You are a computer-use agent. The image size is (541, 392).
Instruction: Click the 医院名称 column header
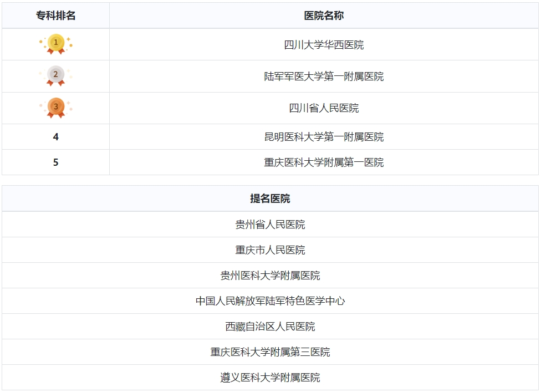(x=324, y=16)
